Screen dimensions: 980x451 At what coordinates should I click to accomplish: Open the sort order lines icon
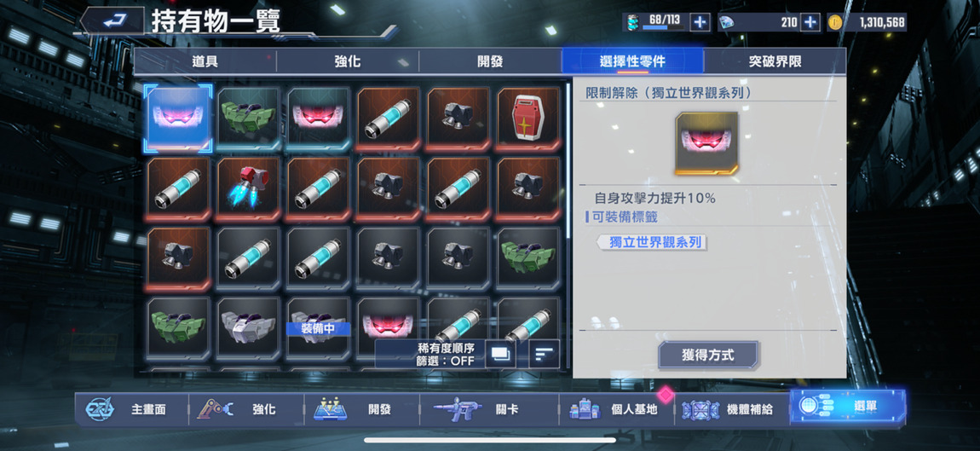(544, 354)
